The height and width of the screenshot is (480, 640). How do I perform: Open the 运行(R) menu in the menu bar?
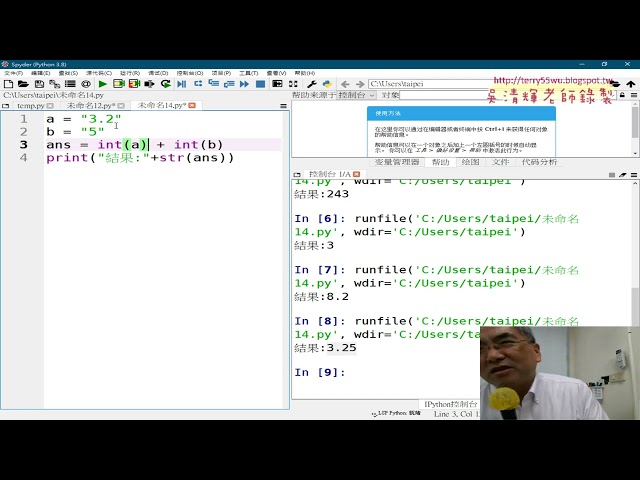pos(130,73)
